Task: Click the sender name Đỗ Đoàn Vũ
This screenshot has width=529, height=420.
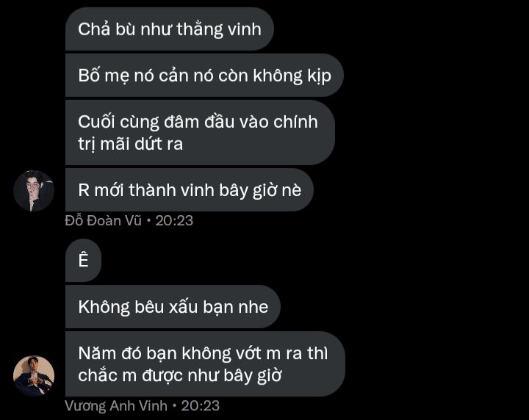Action: click(x=103, y=220)
